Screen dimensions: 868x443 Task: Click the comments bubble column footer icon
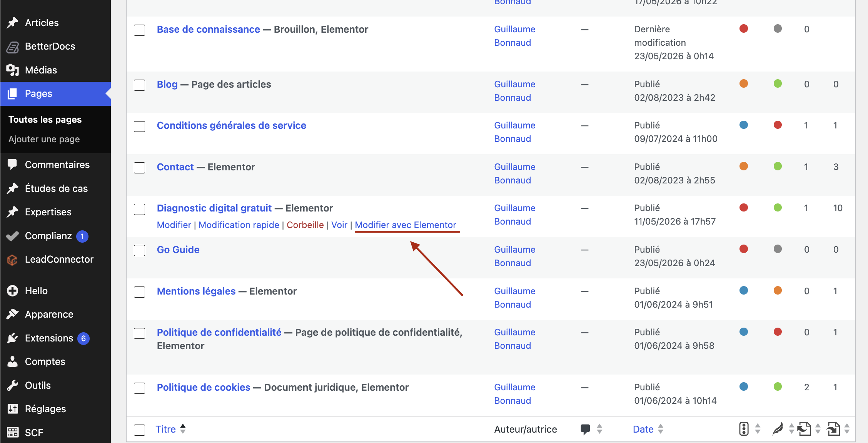pos(585,430)
